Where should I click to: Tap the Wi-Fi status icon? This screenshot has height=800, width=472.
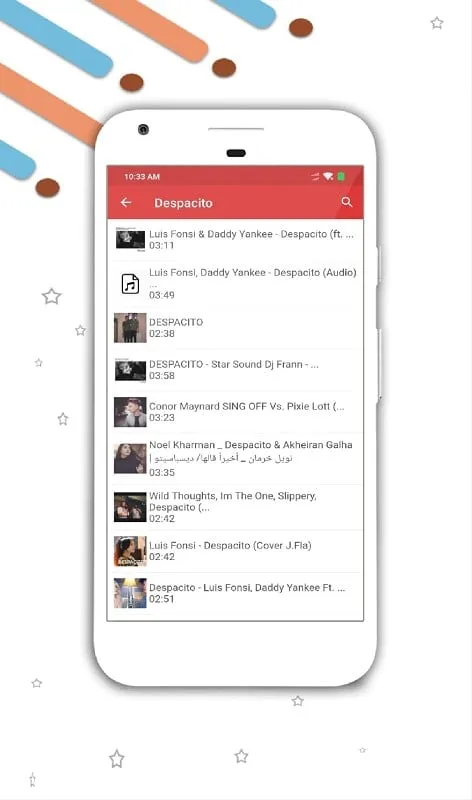tap(328, 177)
